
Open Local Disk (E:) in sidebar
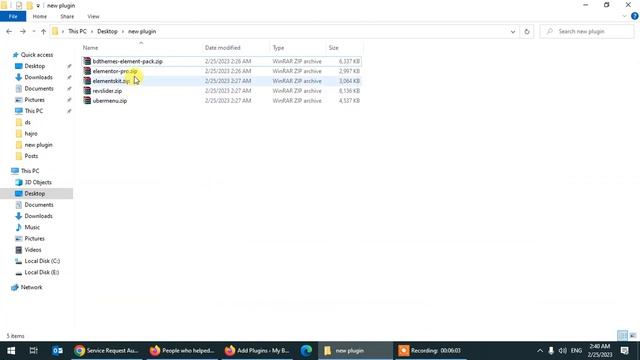click(42, 272)
